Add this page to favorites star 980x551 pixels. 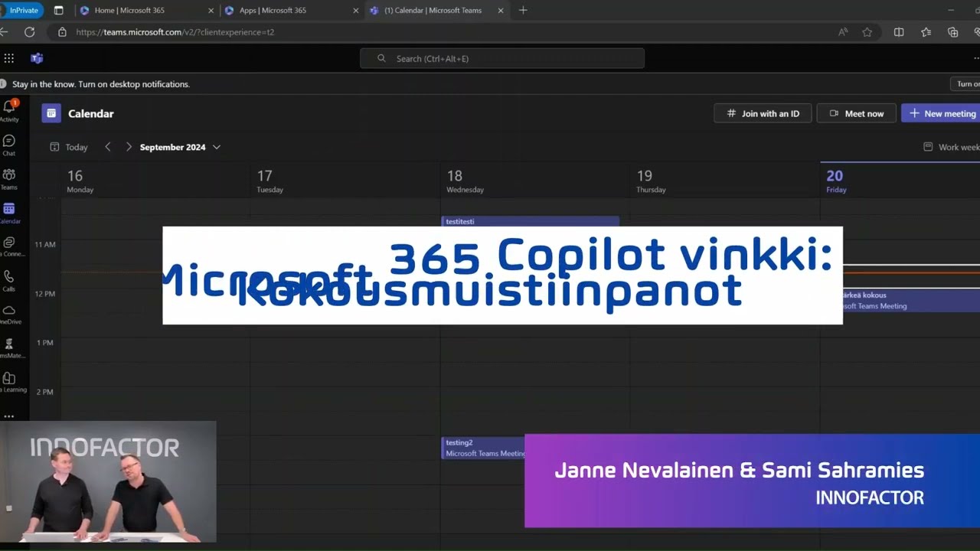pyautogui.click(x=867, y=32)
